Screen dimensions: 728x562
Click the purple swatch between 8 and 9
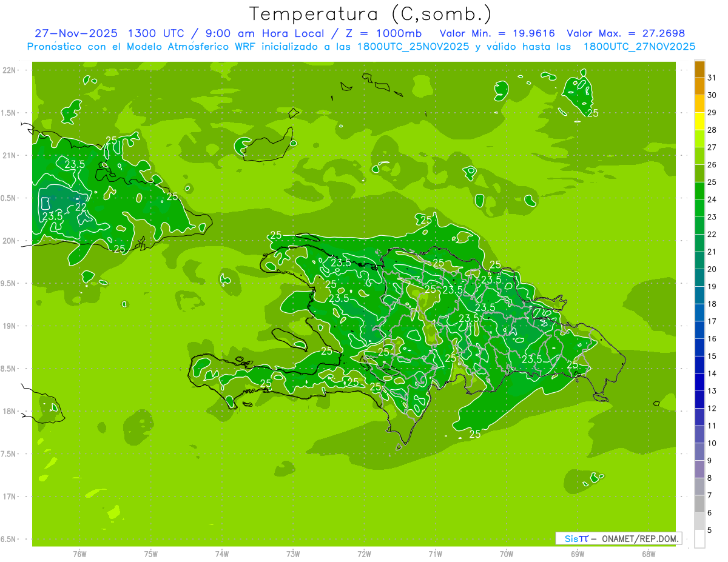tap(699, 469)
